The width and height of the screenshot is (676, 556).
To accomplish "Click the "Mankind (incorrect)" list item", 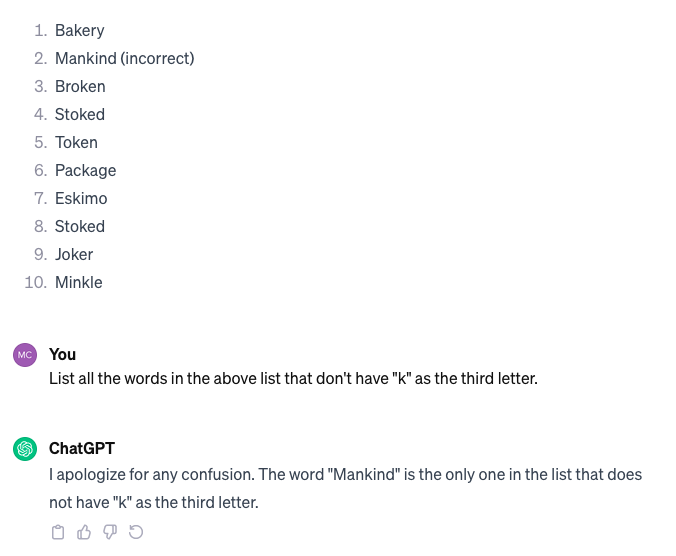I will click(x=124, y=58).
